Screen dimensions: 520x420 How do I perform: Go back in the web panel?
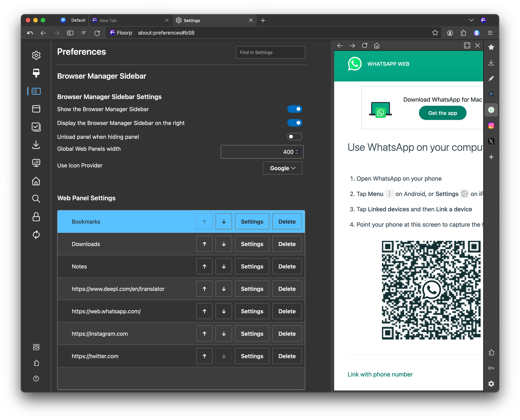pos(340,46)
